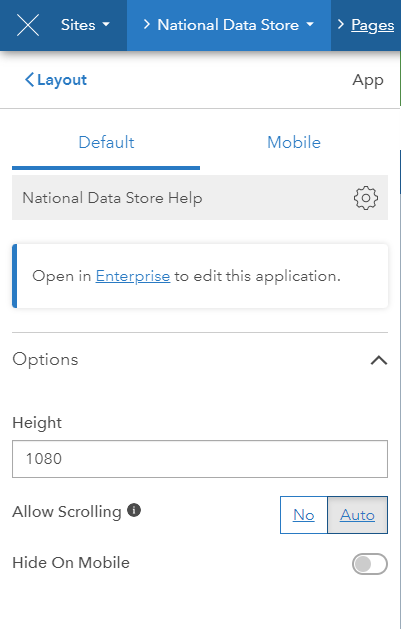Go back to Layout
The image size is (401, 629).
(x=56, y=79)
